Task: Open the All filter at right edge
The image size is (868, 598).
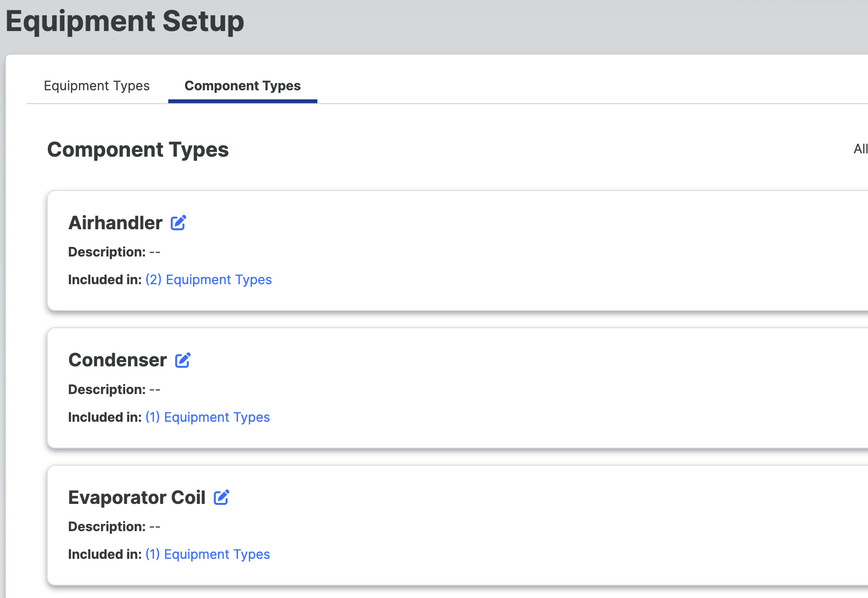Action: (x=860, y=149)
